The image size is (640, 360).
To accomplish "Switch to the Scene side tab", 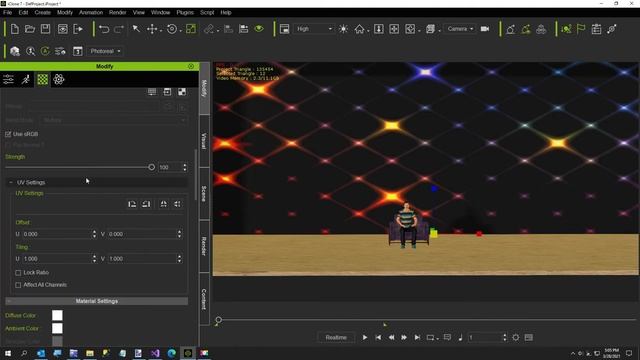I will 204,193.
